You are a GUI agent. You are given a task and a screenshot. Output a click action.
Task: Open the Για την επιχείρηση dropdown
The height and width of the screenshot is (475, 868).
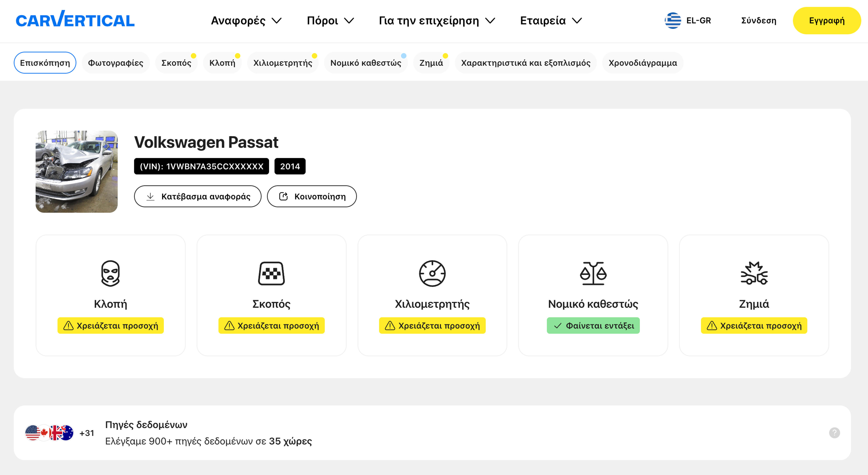[437, 21]
